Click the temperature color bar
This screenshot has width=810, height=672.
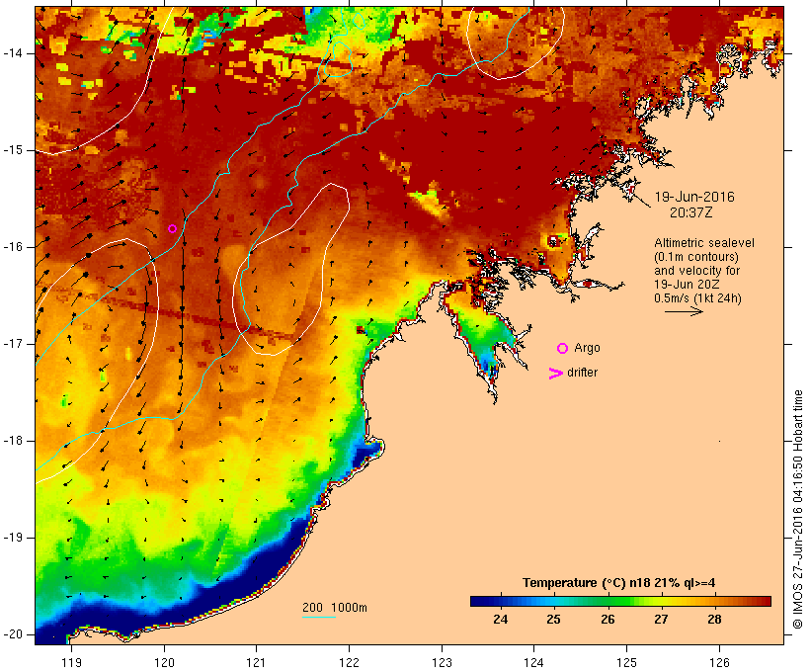(x=620, y=601)
